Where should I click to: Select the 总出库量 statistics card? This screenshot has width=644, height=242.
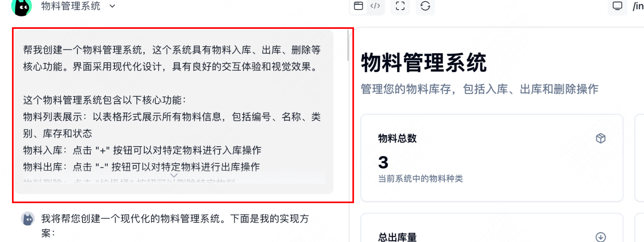click(492, 228)
